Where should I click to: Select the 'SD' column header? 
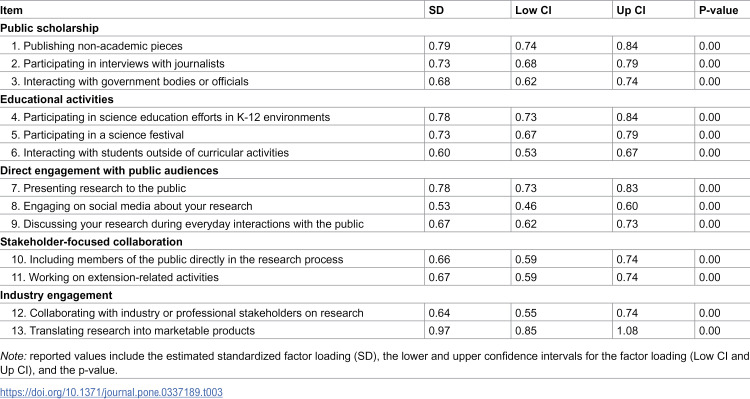(x=436, y=10)
